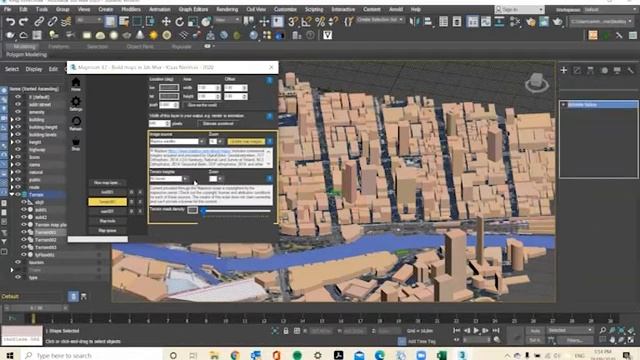Choose the Select and Rotate tool
This screenshot has height=360, width=640.
179,21
